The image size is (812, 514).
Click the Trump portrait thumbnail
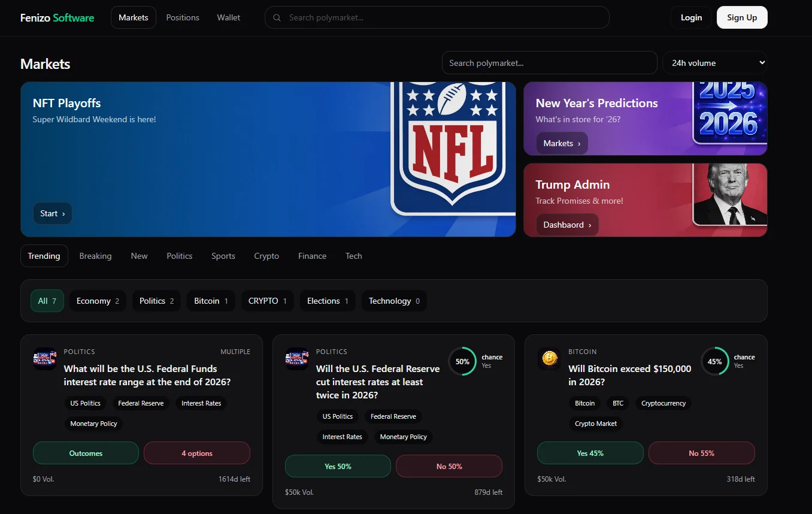(x=730, y=194)
